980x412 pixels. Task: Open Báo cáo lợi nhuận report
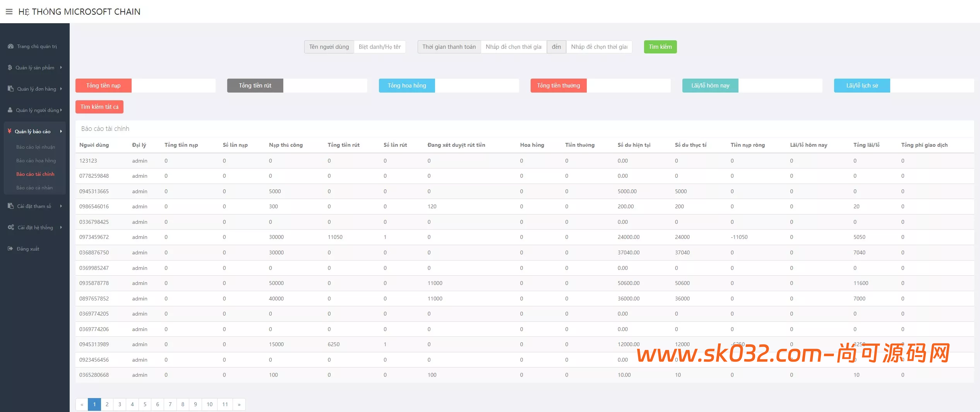pyautogui.click(x=36, y=147)
